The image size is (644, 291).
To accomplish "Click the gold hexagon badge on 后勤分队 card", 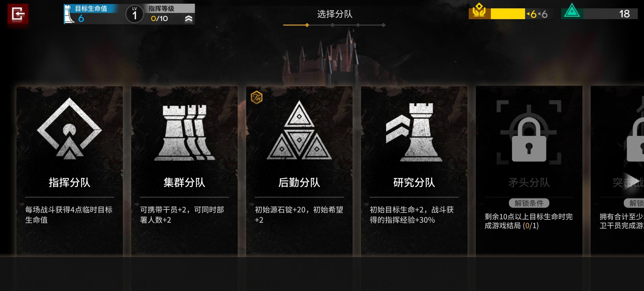I will pos(256,97).
